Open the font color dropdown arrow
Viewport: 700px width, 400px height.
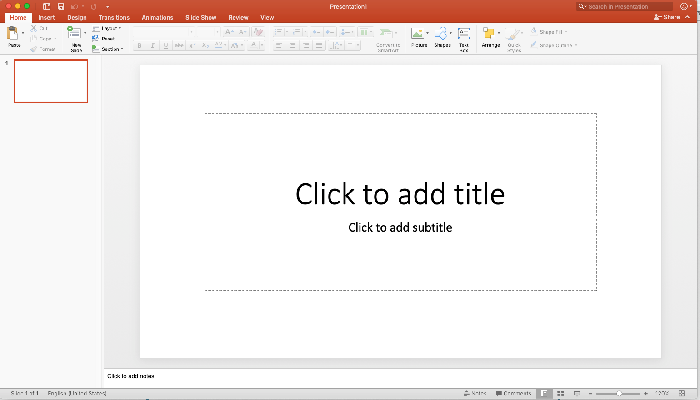tap(262, 45)
